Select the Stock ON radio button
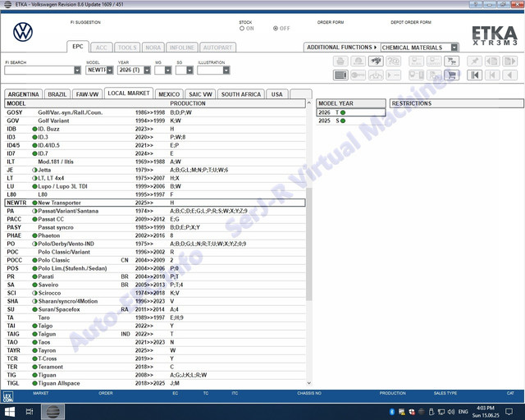Viewport: 525px width, 420px height. [x=242, y=29]
